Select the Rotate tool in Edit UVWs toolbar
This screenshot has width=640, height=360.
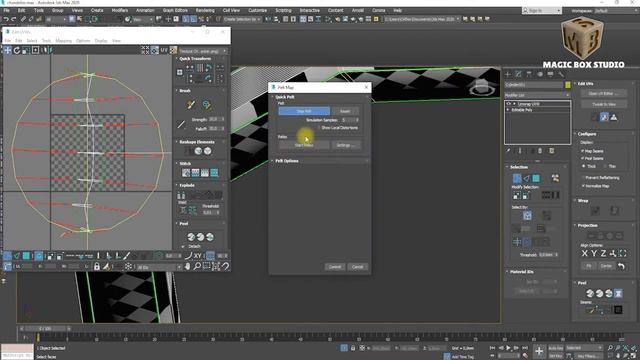(17, 50)
